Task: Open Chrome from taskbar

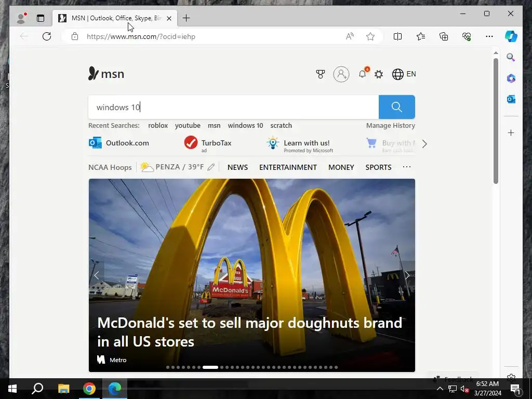Action: [x=89, y=389]
